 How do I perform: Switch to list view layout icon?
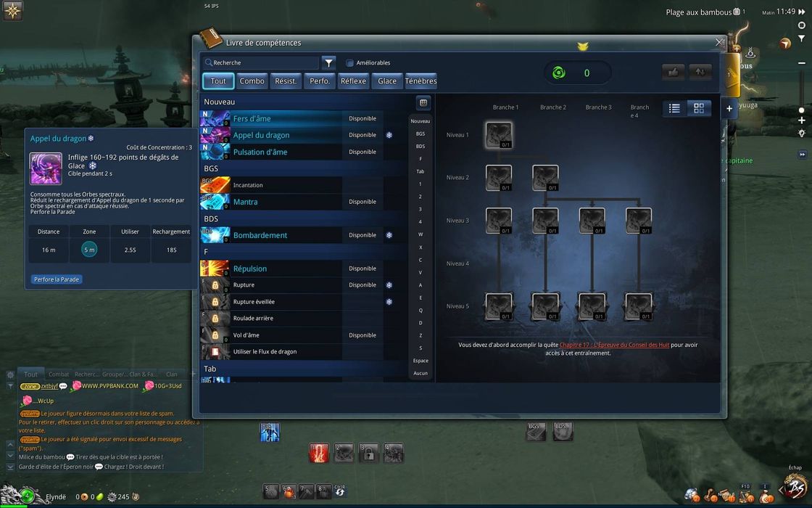coord(674,108)
